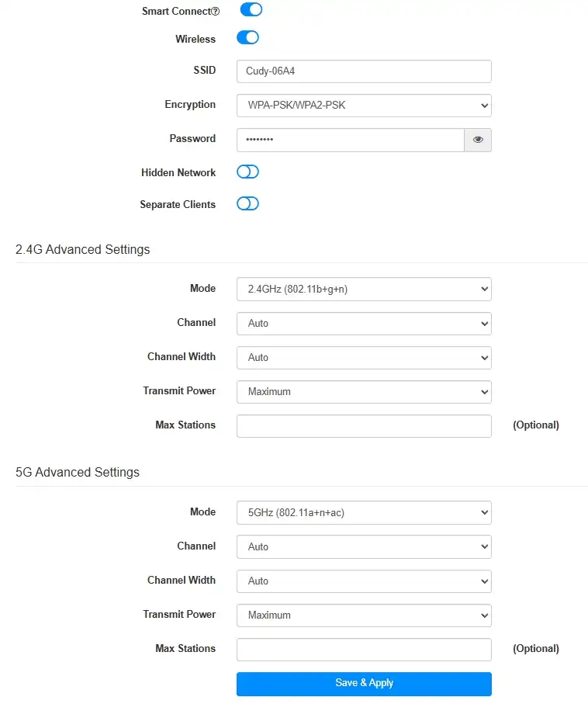The width and height of the screenshot is (588, 704).
Task: Click the Smart Connect help question-mark icon
Action: click(x=216, y=12)
